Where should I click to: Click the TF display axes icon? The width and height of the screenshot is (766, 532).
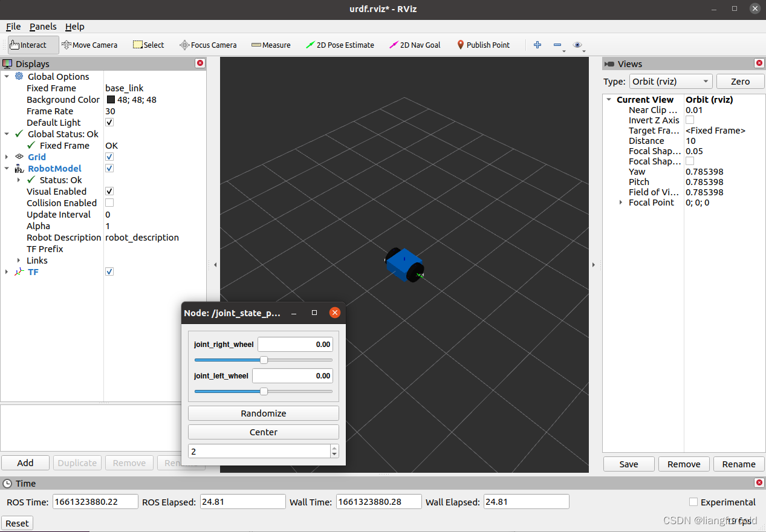[19, 271]
